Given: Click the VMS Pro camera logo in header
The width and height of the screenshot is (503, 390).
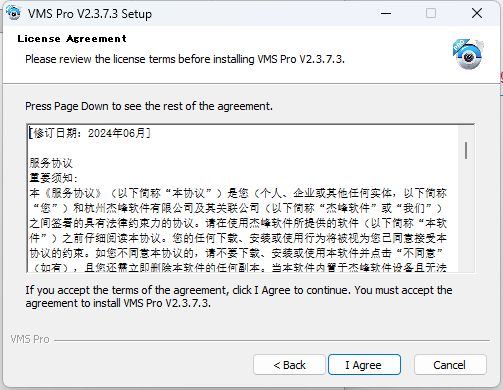Looking at the screenshot, I should pos(468,54).
